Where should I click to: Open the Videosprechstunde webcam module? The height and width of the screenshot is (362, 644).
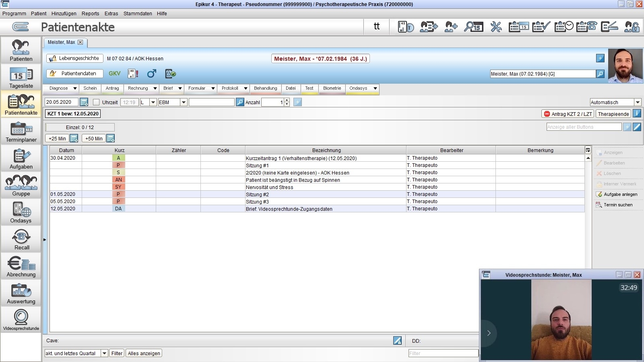(21, 320)
